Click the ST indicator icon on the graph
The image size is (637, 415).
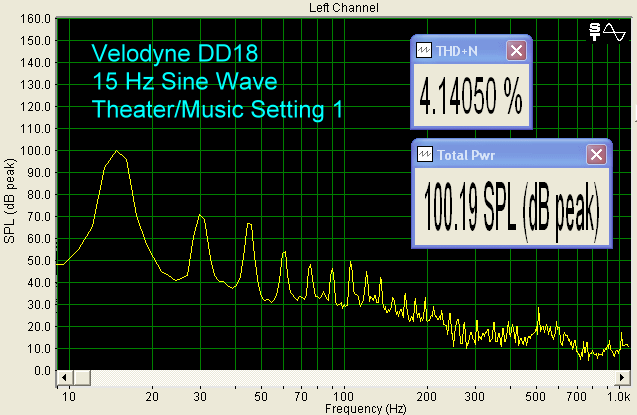(x=596, y=31)
